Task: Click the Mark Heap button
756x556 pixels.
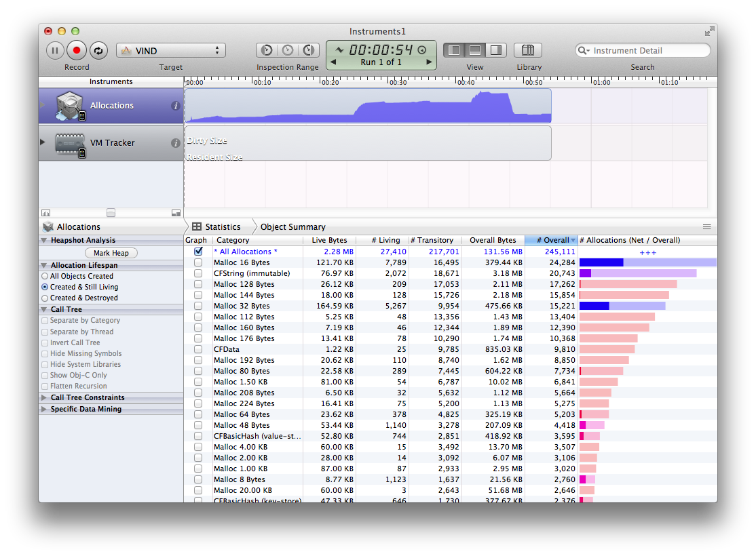Action: click(x=111, y=253)
